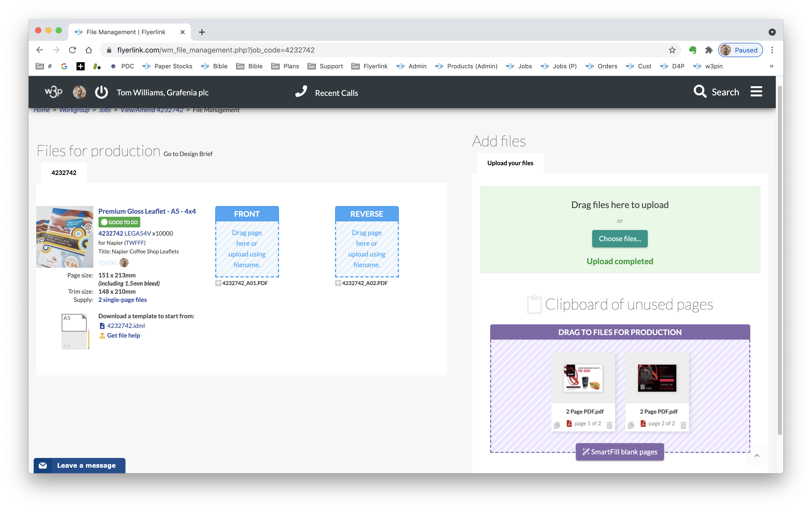
Task: Click the scroll-to-top chevron arrow
Action: coord(757,455)
